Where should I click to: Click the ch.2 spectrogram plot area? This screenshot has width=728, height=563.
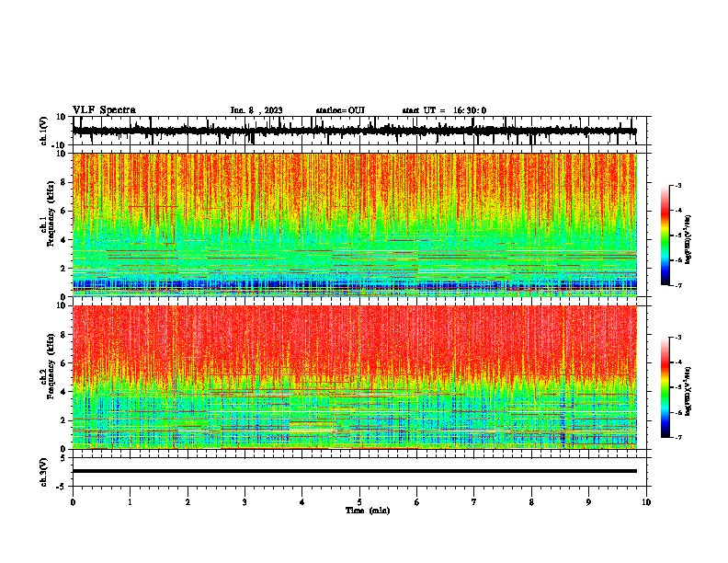tap(354, 377)
